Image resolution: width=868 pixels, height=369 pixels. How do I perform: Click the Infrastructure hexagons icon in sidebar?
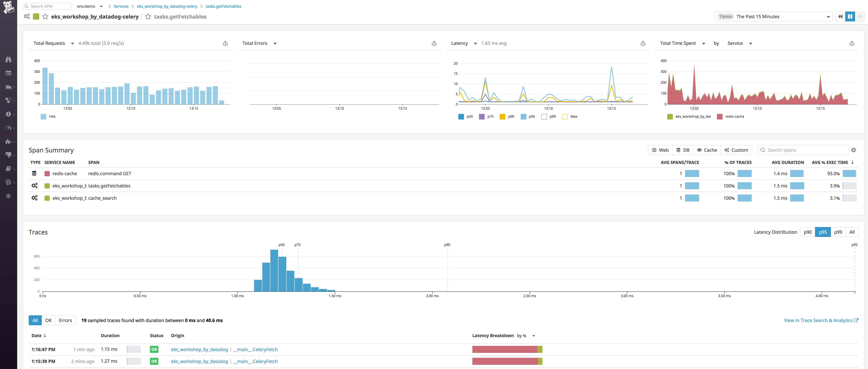coord(8,100)
